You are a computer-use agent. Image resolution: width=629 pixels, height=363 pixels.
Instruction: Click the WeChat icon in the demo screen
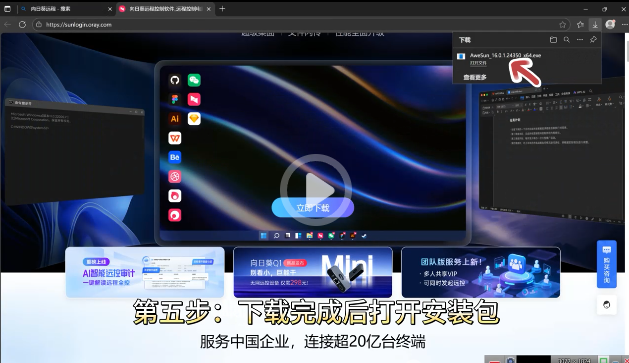click(194, 80)
